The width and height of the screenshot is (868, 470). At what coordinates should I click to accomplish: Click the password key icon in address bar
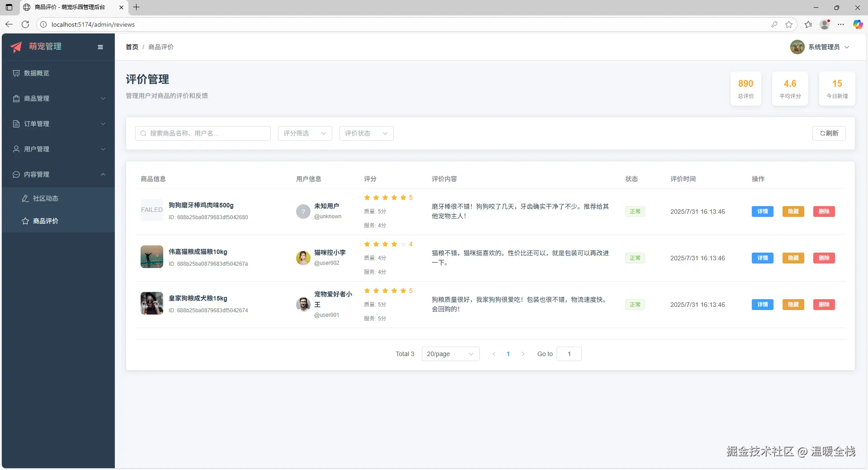coord(774,24)
